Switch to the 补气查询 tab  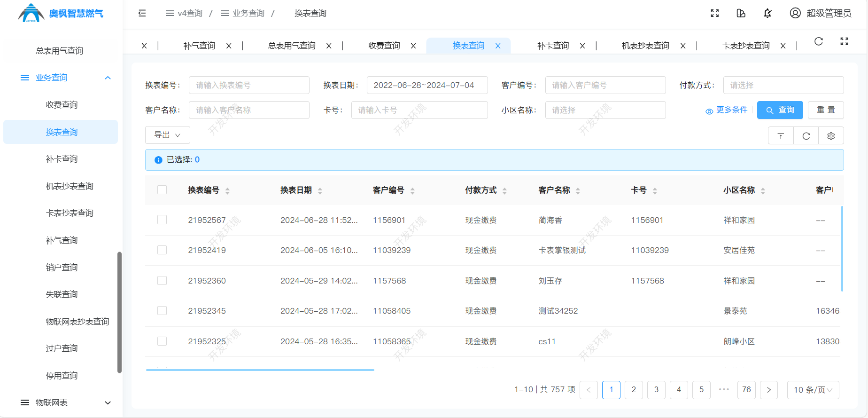[199, 46]
